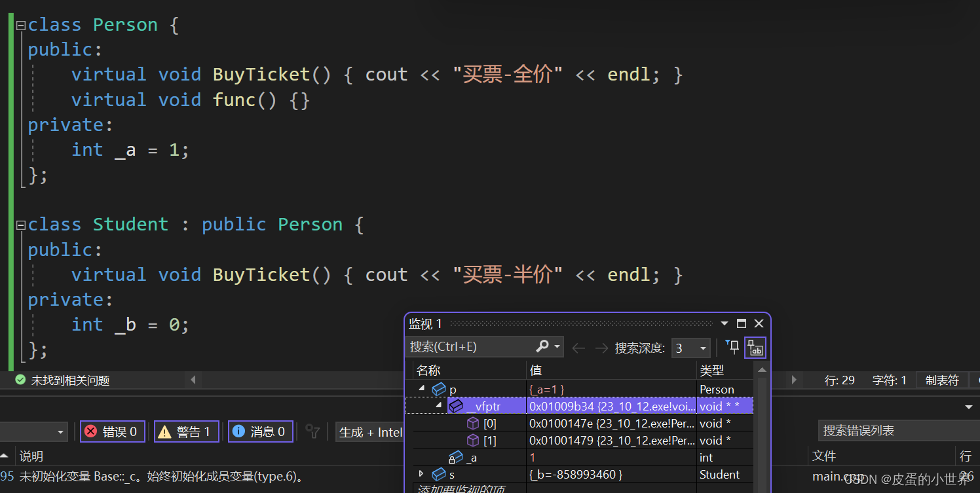Toggle the pinned-only filter in the watch toolbar

pyautogui.click(x=733, y=347)
